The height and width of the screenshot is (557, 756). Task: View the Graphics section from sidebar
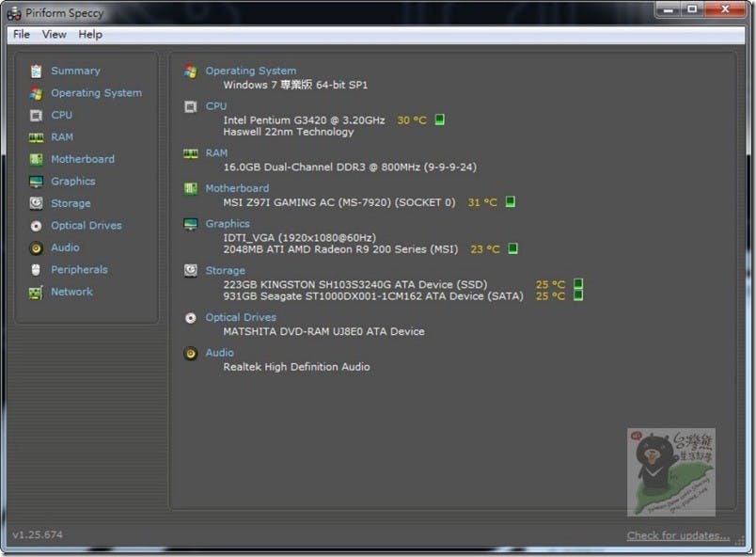coord(73,182)
